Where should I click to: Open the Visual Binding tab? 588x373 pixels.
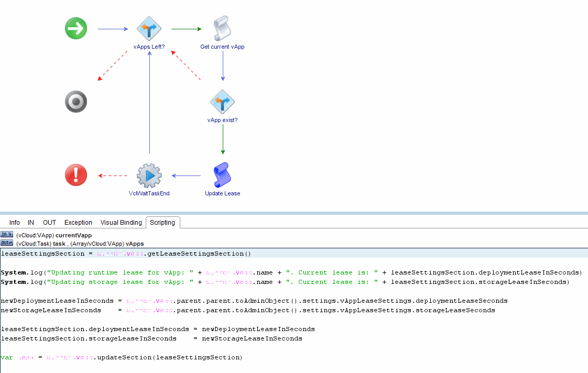pyautogui.click(x=121, y=223)
